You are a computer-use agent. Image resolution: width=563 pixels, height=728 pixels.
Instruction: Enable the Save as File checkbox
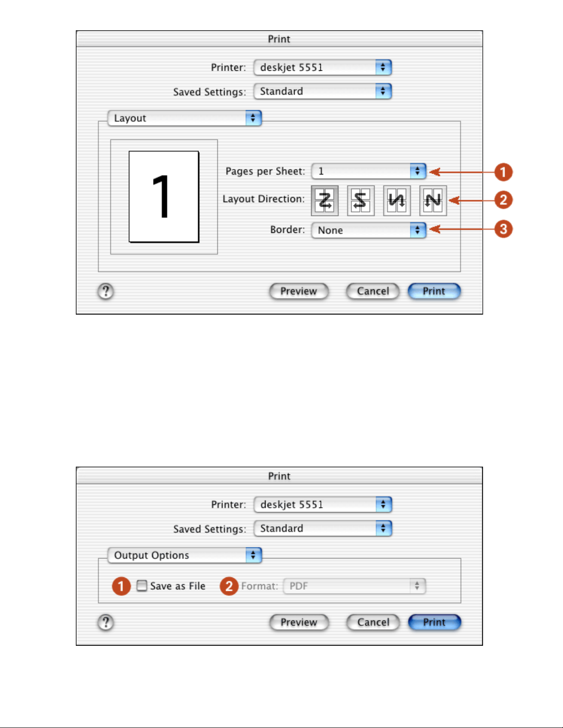pyautogui.click(x=142, y=586)
